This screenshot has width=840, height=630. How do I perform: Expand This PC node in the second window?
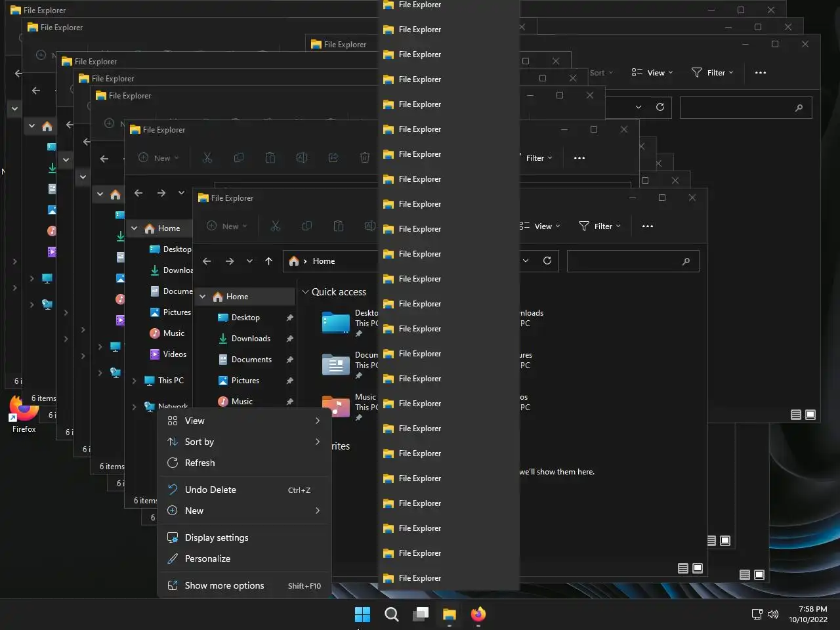135,381
